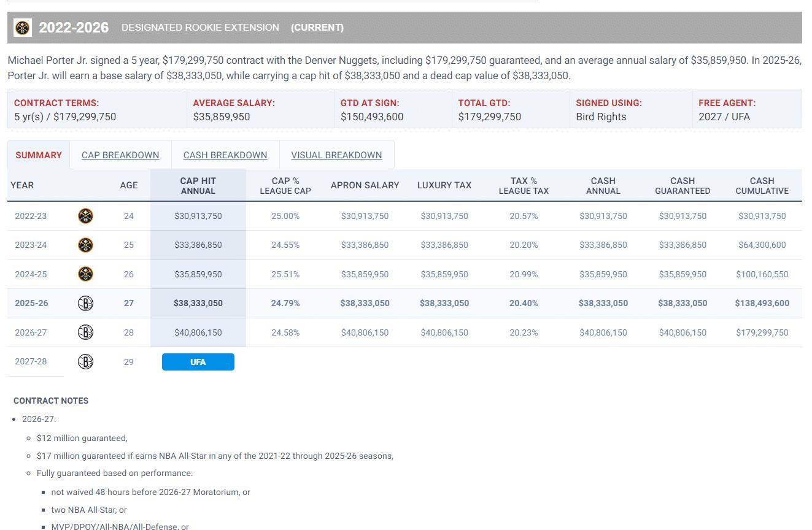The width and height of the screenshot is (812, 530).
Task: Open the Cap Breakdown tab
Action: point(120,155)
